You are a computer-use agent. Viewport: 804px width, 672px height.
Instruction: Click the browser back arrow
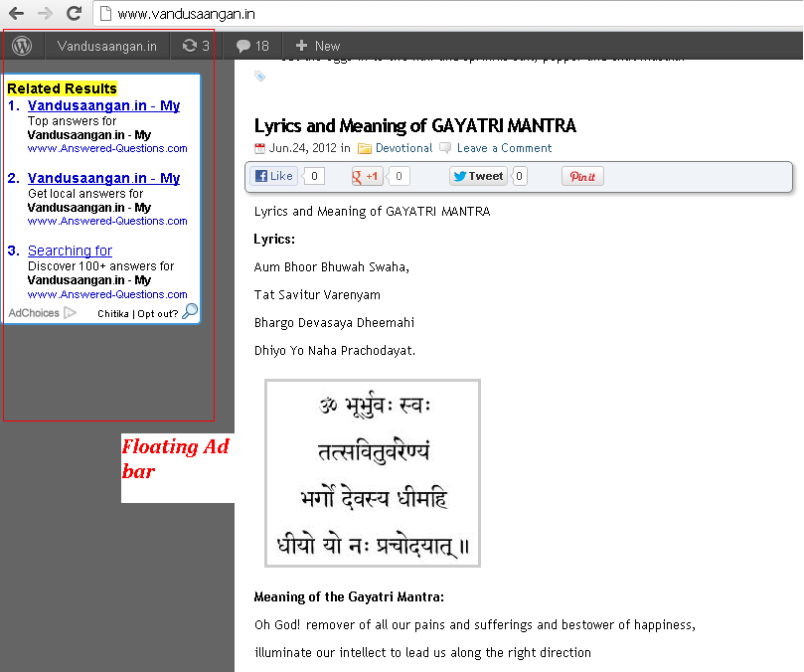(x=17, y=13)
